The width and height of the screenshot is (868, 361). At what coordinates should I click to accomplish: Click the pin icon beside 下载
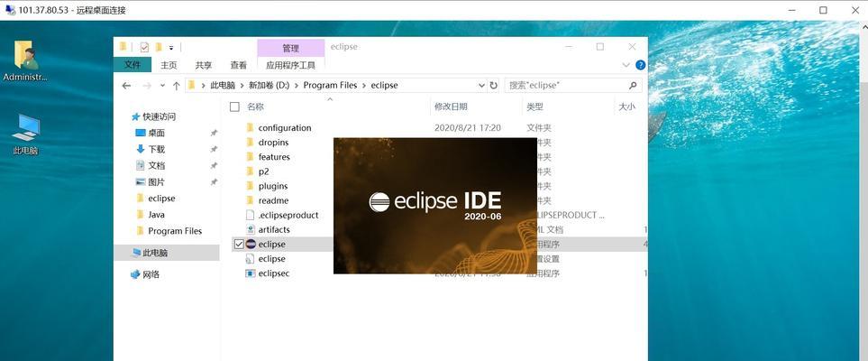click(x=214, y=149)
